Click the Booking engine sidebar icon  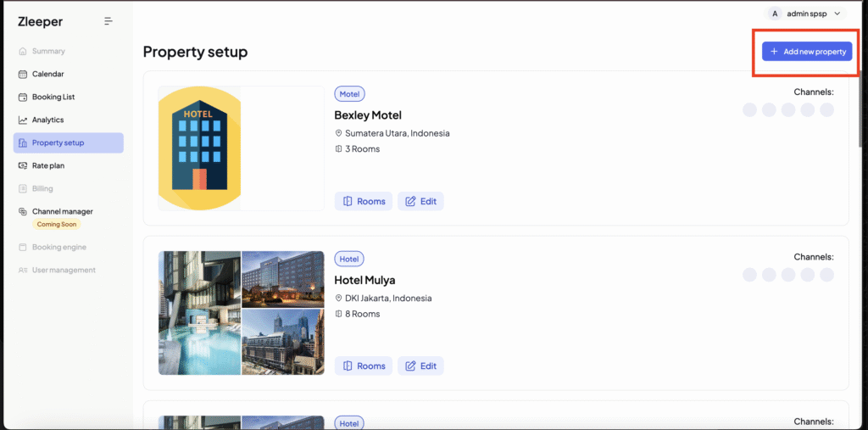click(x=23, y=248)
